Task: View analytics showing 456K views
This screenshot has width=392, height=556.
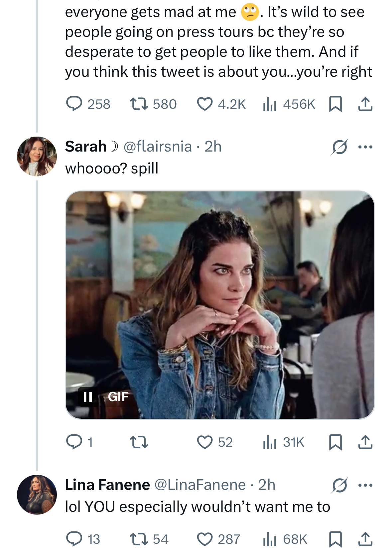Action: pyautogui.click(x=289, y=104)
